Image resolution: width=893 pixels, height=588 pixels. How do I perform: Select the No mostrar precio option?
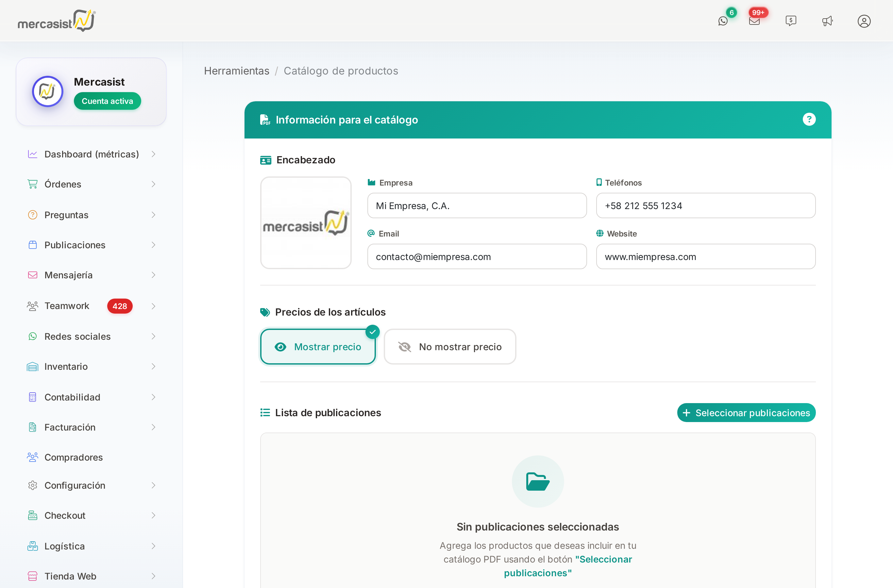(450, 347)
